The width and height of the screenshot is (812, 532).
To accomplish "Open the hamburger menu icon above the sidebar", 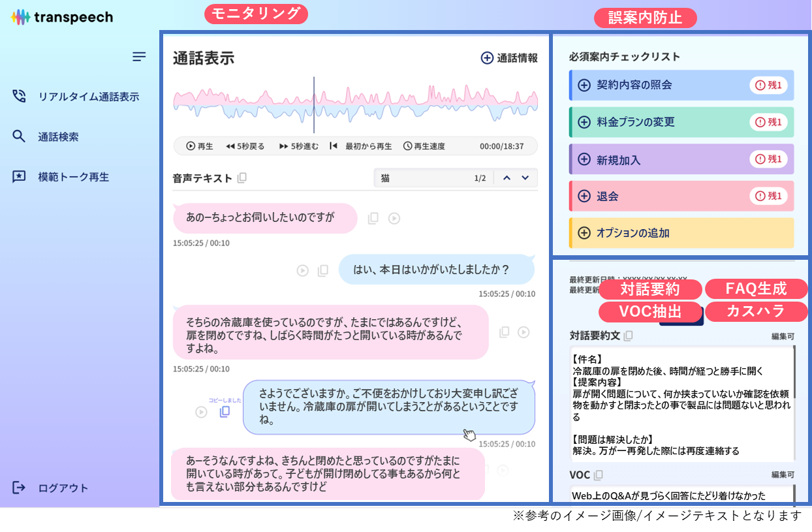I will pyautogui.click(x=139, y=57).
